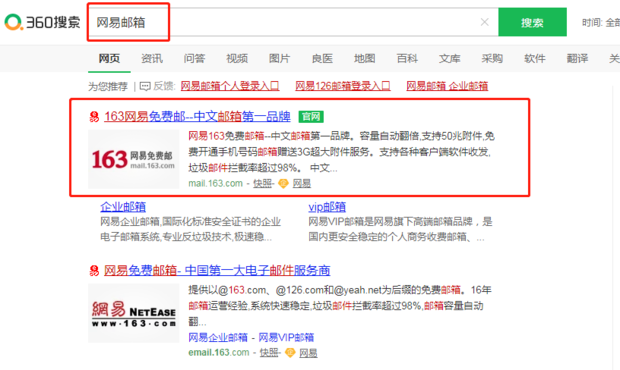The image size is (620, 370).
Task: Open 快照 next to mail.163.com
Action: point(263,183)
